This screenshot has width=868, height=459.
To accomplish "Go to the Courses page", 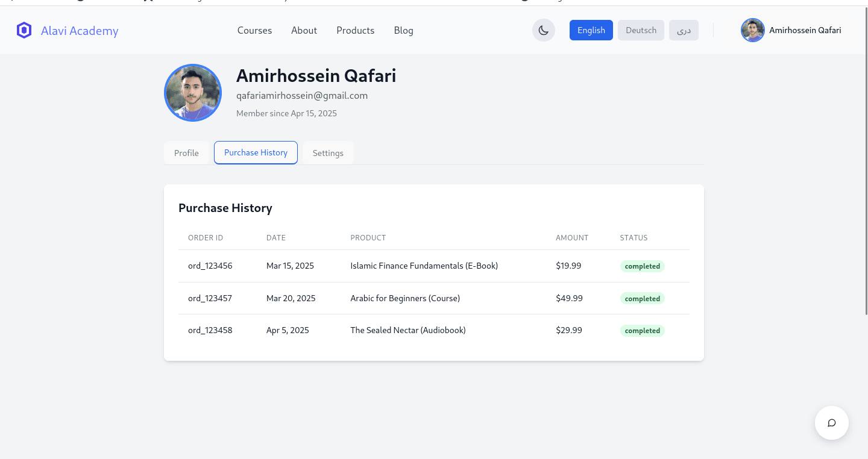I will tap(254, 30).
